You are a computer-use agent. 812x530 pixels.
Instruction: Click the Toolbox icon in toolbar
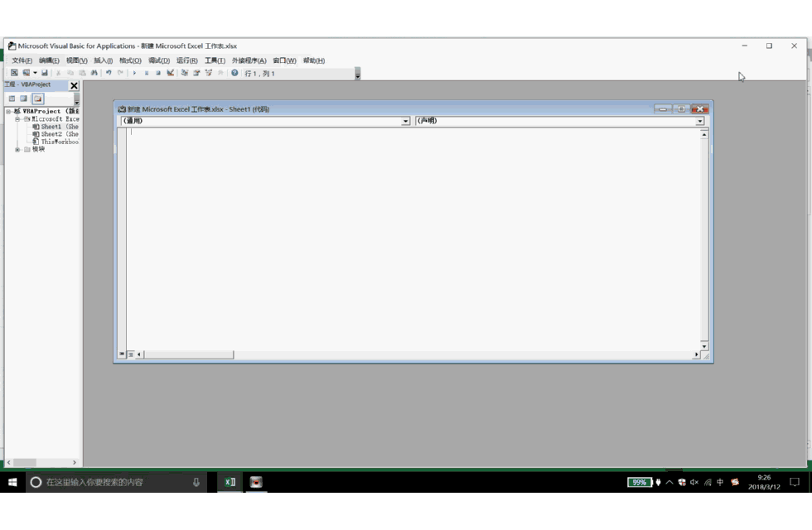pos(220,73)
